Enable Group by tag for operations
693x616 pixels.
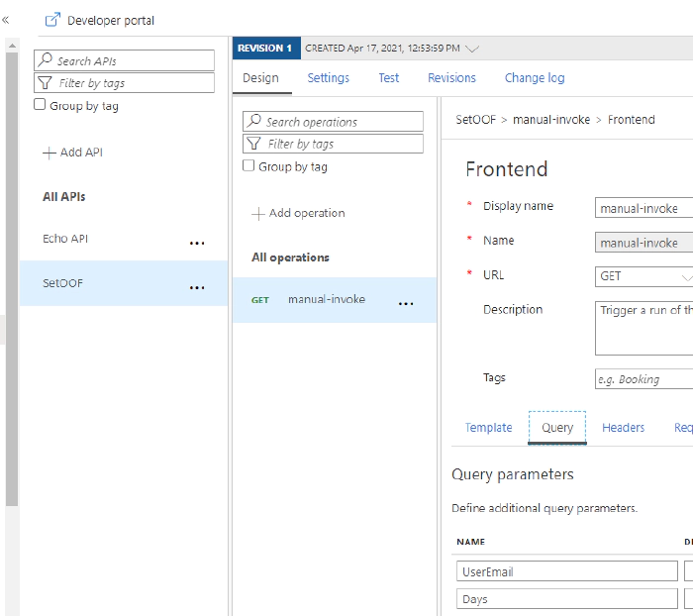click(x=248, y=166)
